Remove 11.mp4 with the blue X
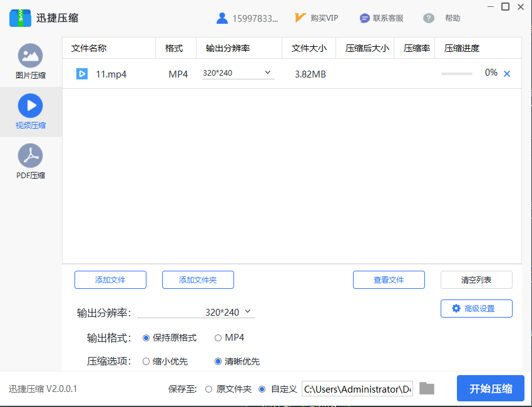 (x=507, y=74)
